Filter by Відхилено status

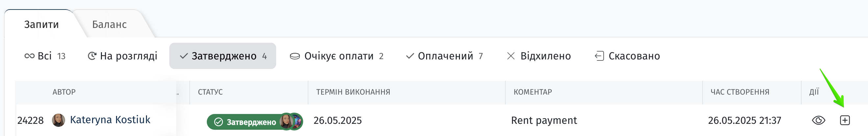(x=539, y=56)
